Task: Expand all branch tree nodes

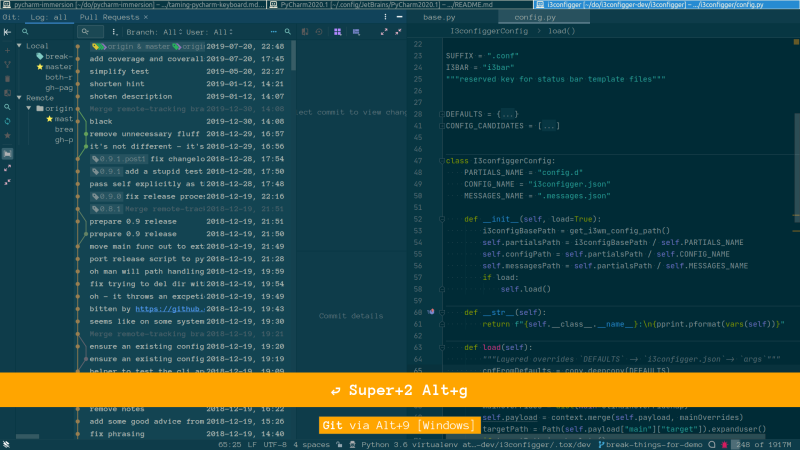Action: coord(7,168)
